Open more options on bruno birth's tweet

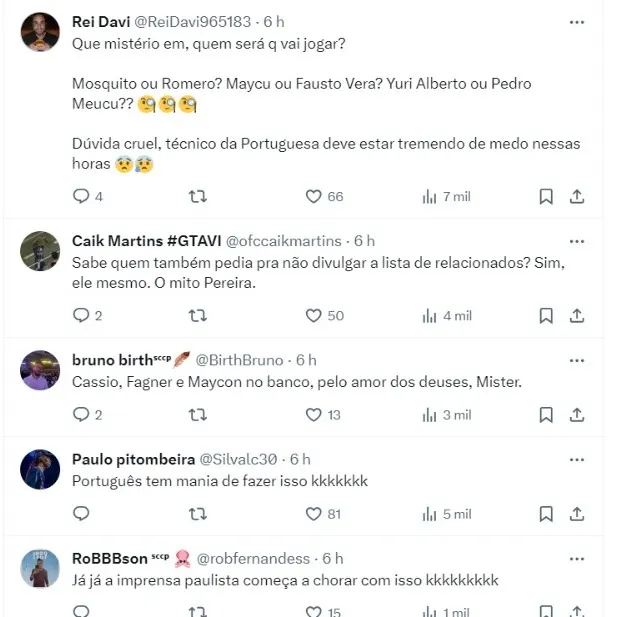tap(577, 360)
